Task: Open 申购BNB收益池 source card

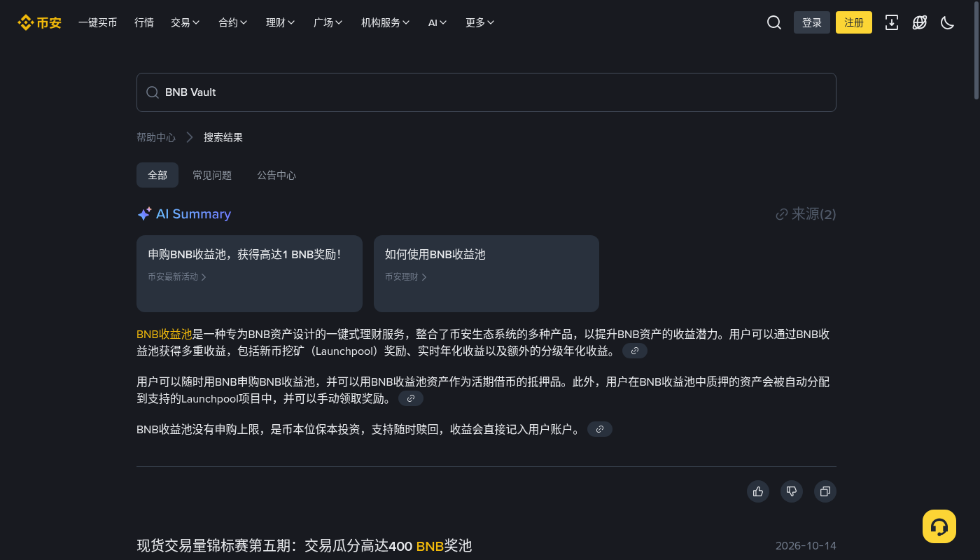Action: coord(249,274)
